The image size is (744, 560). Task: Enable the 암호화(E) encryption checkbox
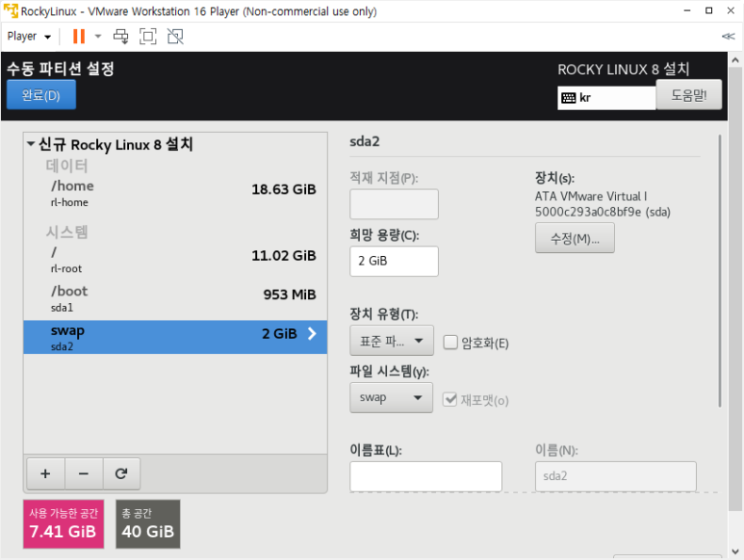tap(450, 342)
